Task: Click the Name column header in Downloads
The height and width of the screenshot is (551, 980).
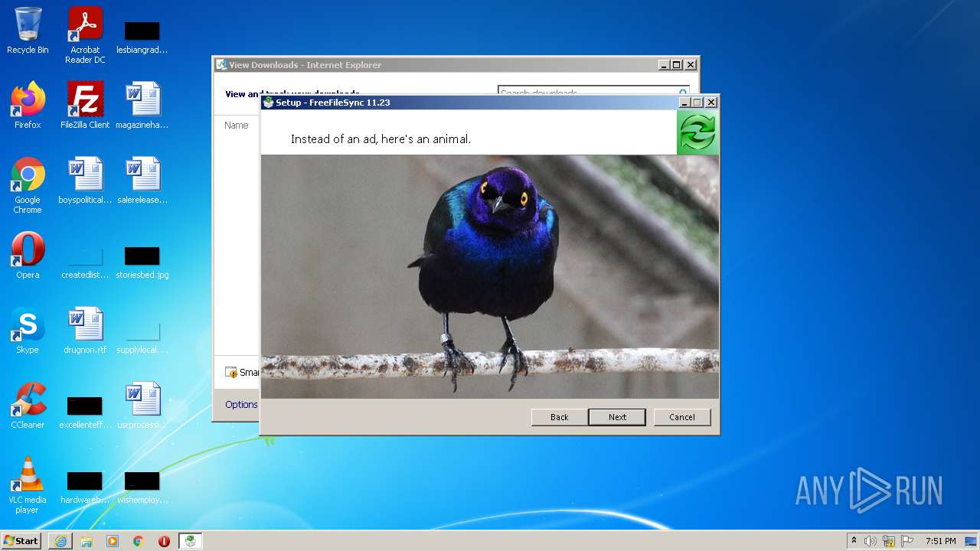Action: coord(237,125)
